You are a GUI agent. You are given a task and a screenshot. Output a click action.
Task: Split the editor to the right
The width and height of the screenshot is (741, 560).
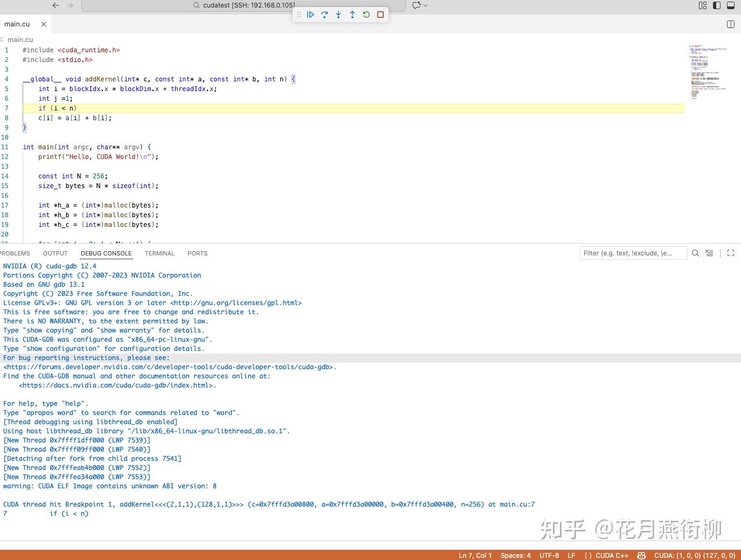tap(731, 24)
